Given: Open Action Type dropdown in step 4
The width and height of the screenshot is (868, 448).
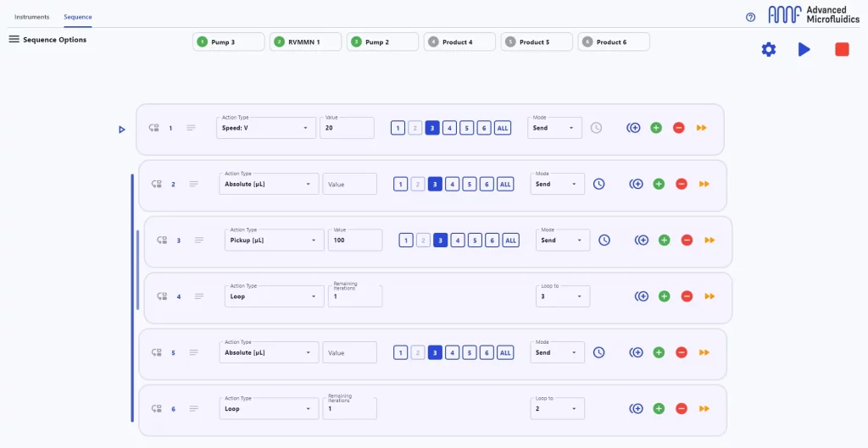Looking at the screenshot, I should coord(274,296).
